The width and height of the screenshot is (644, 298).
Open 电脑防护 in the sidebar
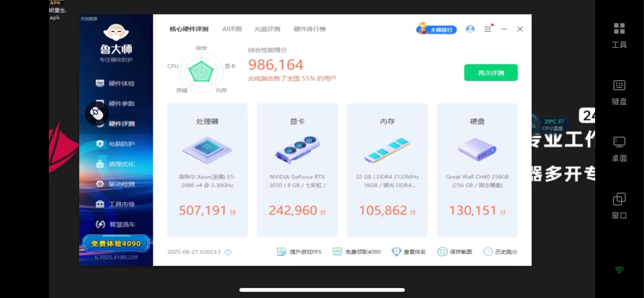point(116,144)
